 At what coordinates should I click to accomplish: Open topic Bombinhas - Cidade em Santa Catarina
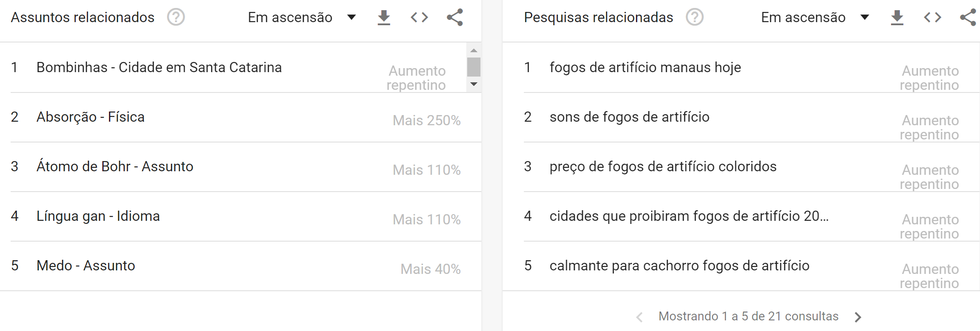[x=159, y=68]
